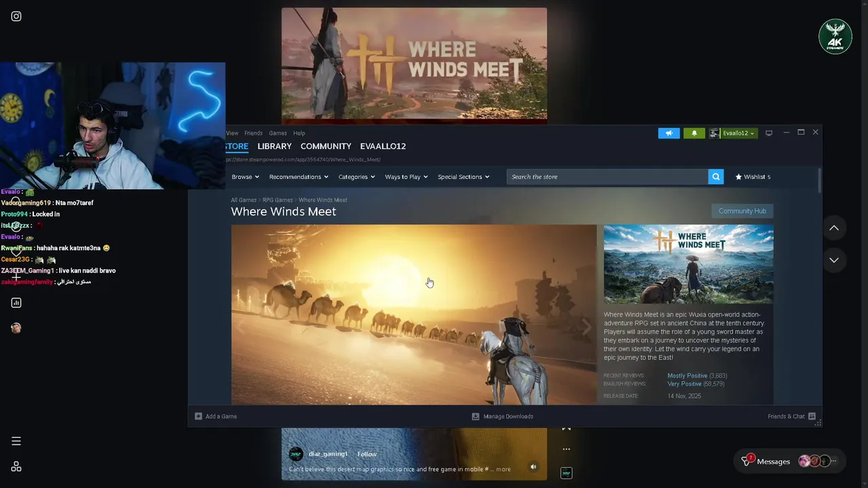The image size is (868, 488).
Task: Click the Where Winds Meet capsule image
Action: click(688, 264)
